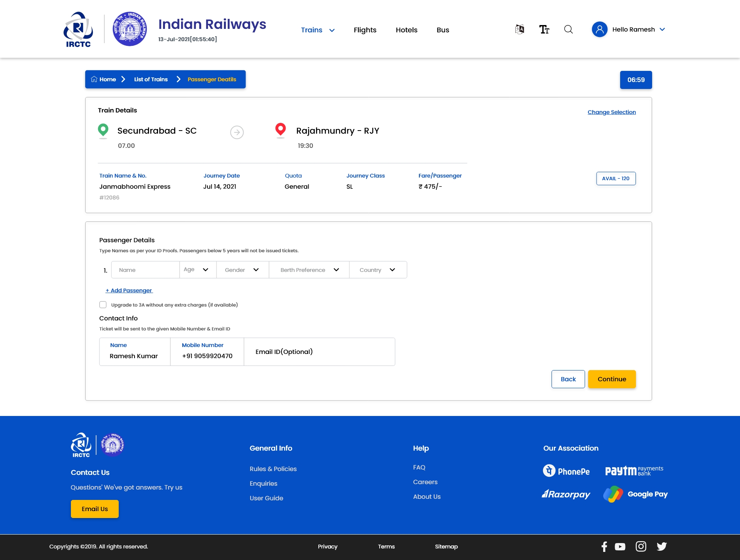
Task: Open the Facebook icon in footer
Action: [604, 547]
